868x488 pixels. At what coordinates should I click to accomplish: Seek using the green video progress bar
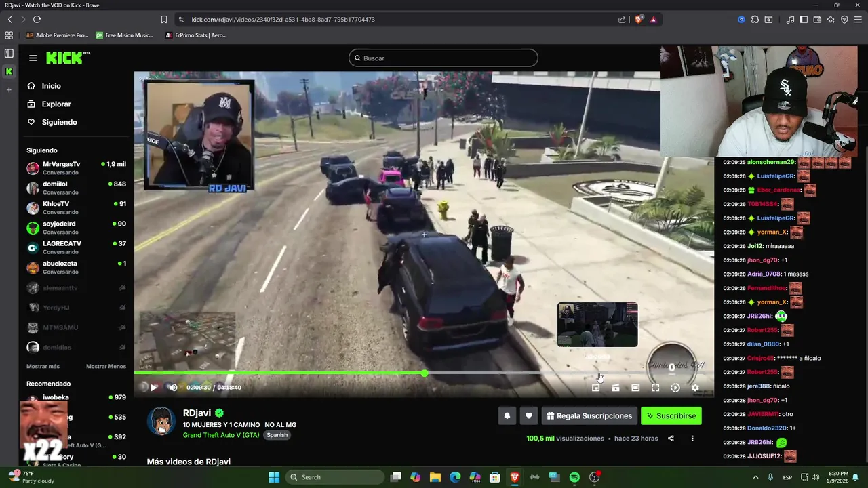coord(424,373)
